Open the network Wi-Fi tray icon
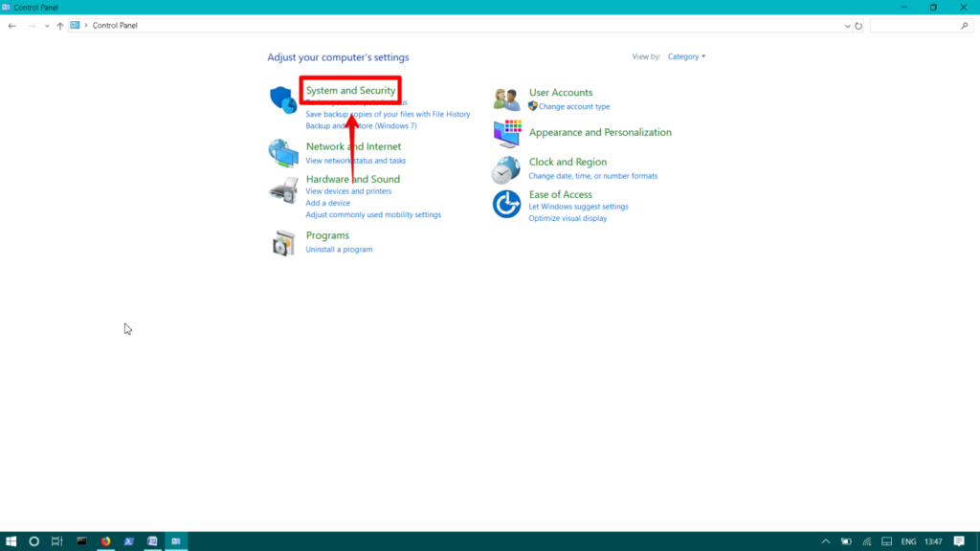 tap(867, 541)
